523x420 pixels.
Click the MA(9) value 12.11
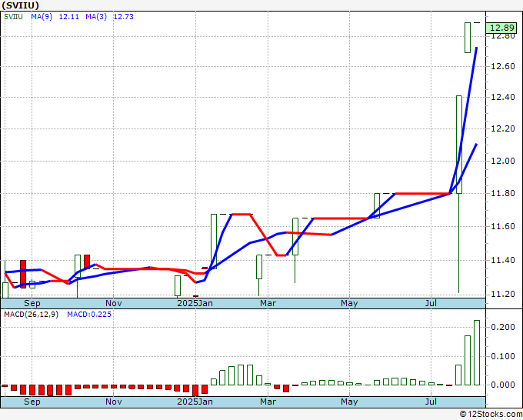69,17
